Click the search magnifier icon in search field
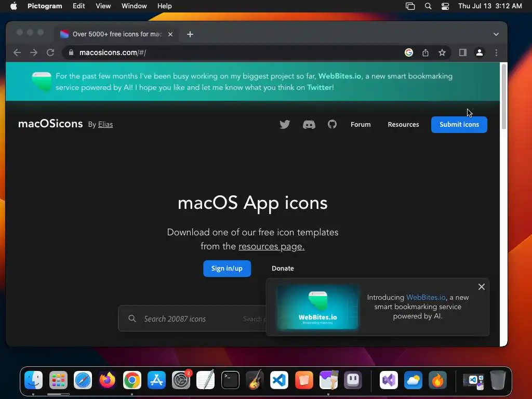 pos(132,318)
